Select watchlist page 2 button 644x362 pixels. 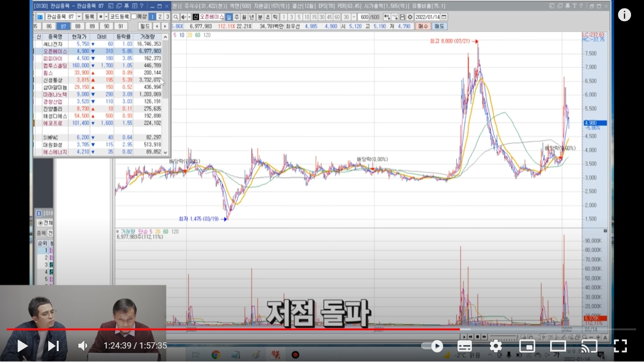[x=160, y=17]
